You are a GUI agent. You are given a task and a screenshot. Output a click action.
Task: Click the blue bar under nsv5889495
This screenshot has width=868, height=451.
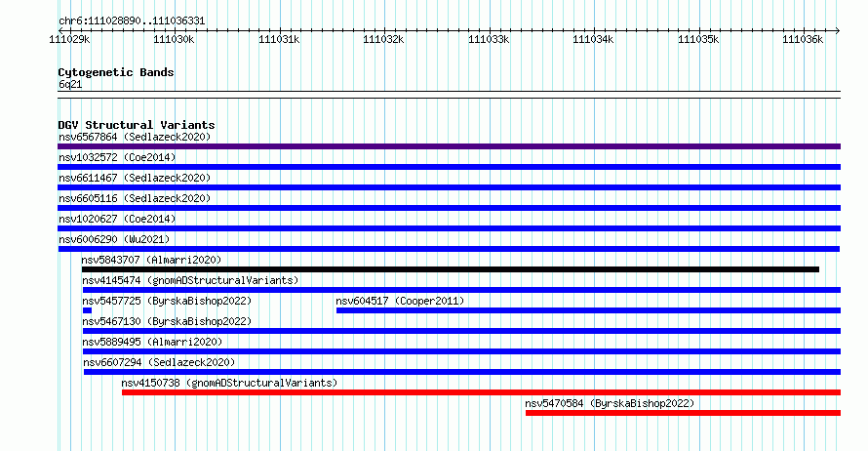point(461,351)
